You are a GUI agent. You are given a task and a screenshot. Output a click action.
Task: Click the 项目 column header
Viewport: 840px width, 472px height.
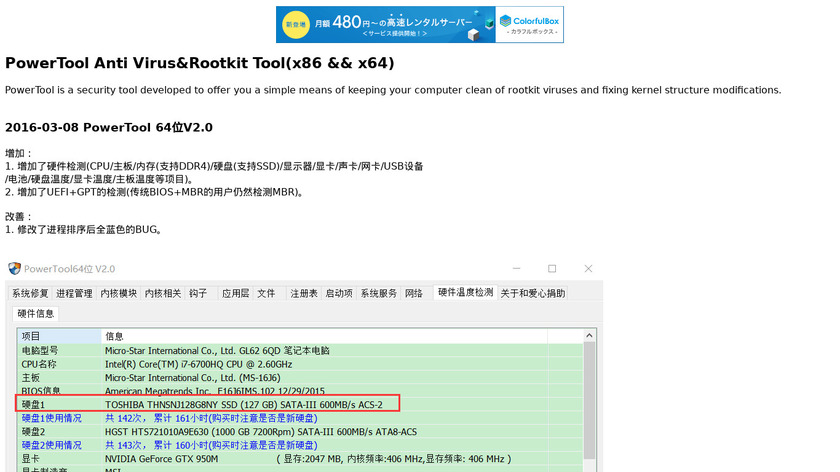(x=59, y=336)
